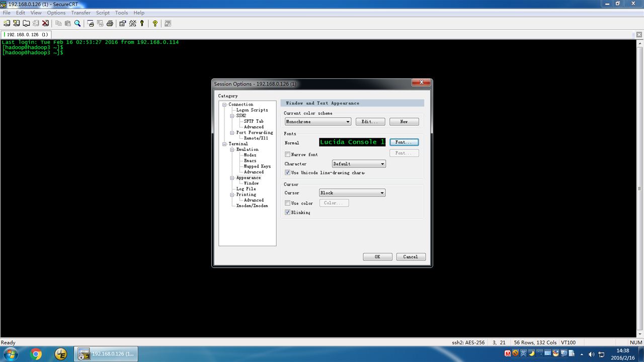Select Logon Scripts in the Category tree
Screen dimensions: 644x362
click(252, 110)
